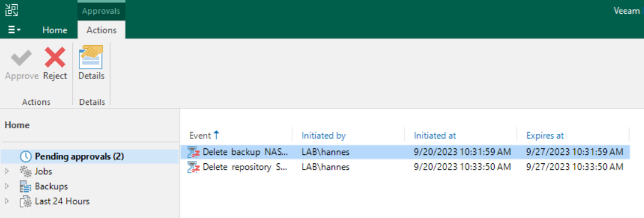
Task: Click the Veeam logo icon at top left
Action: (x=11, y=10)
